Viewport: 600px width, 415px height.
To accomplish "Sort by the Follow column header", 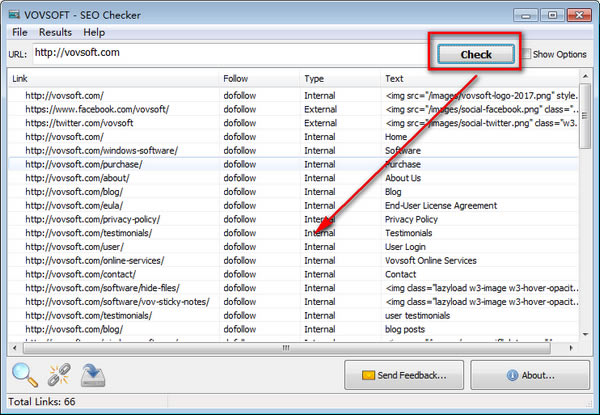I will coord(259,78).
